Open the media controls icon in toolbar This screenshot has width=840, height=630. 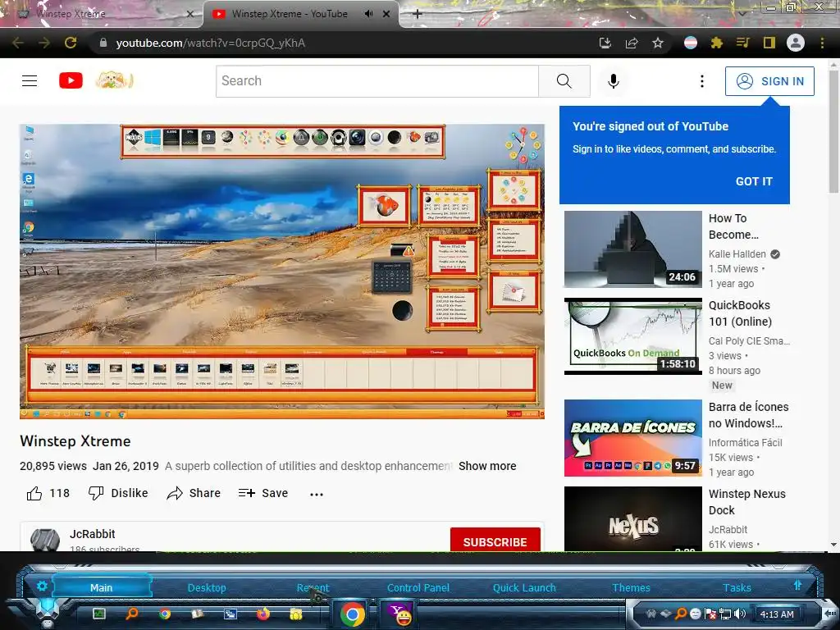click(743, 43)
